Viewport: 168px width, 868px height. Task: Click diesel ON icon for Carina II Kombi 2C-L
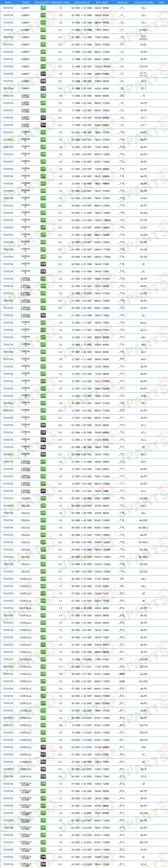pyautogui.click(x=43, y=491)
